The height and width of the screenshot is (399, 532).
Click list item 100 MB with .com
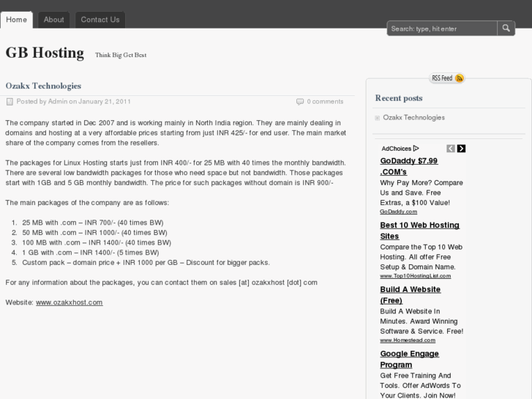point(97,242)
